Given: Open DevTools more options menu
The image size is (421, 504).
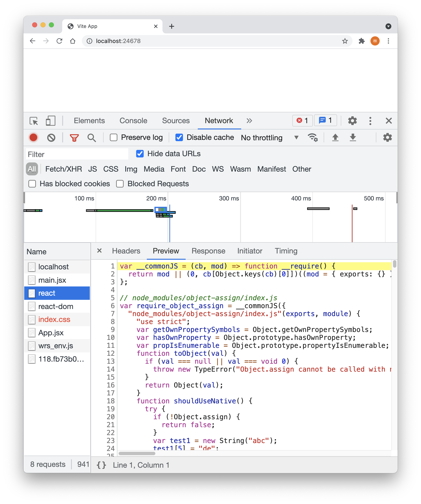Looking at the screenshot, I should (370, 121).
